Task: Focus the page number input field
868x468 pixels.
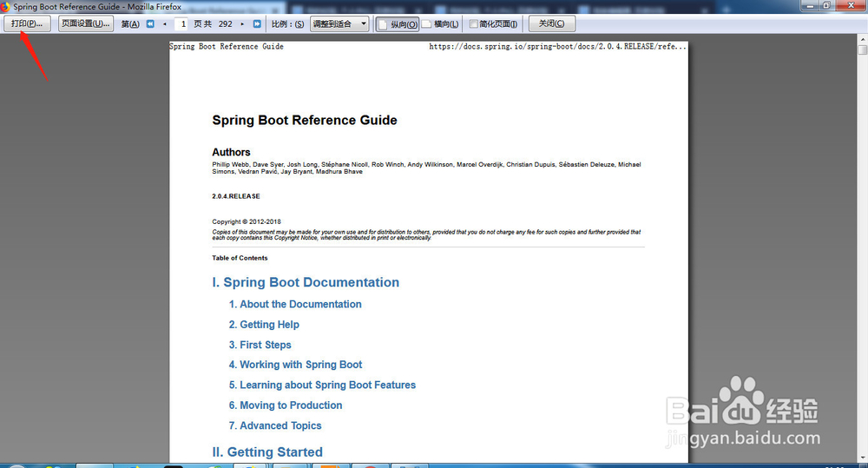Action: pos(181,23)
